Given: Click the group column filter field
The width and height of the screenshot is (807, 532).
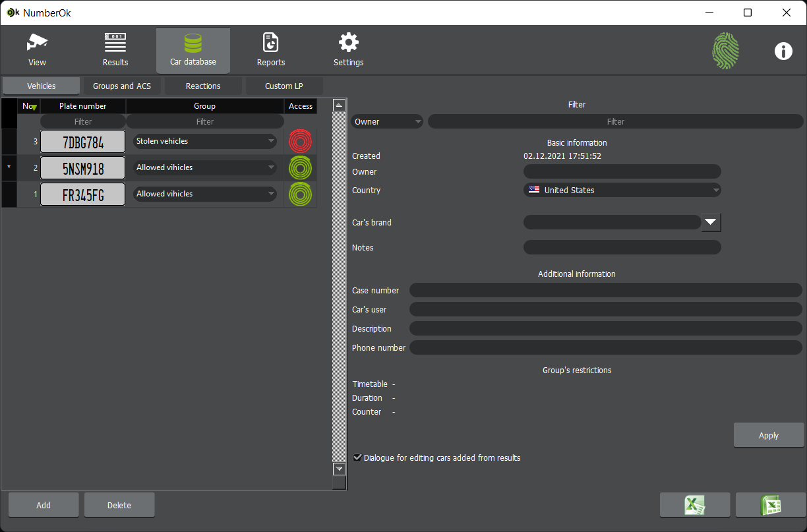Looking at the screenshot, I should (205, 121).
